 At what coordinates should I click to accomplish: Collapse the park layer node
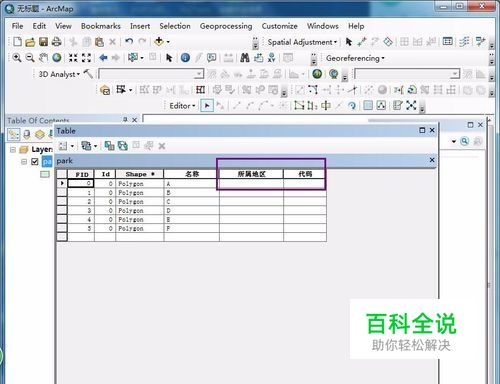coord(24,162)
